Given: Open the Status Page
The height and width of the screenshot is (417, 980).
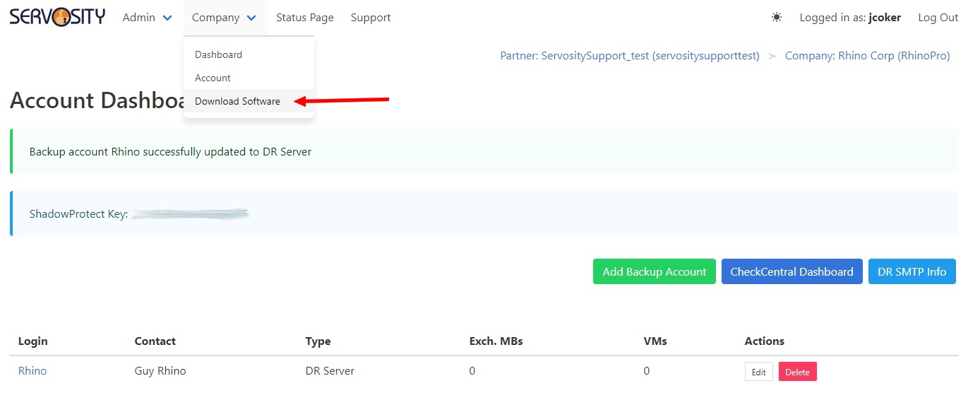Looking at the screenshot, I should click(x=304, y=18).
